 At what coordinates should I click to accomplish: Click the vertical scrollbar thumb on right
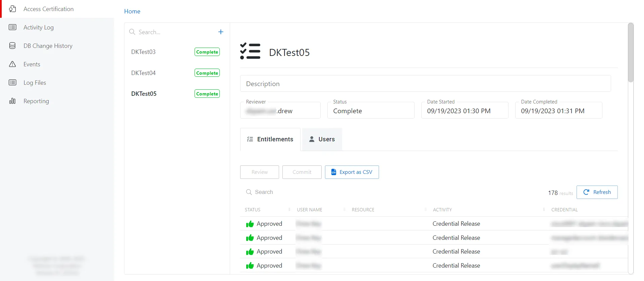point(631,53)
